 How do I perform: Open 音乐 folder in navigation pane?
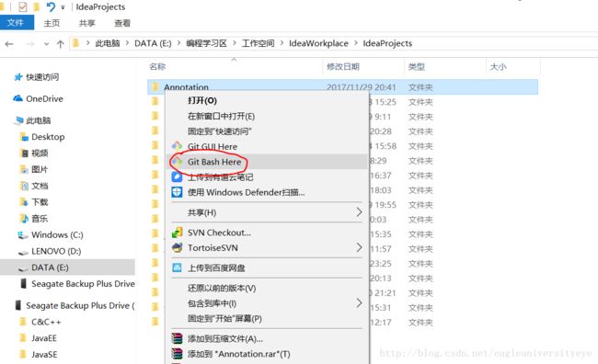40,219
